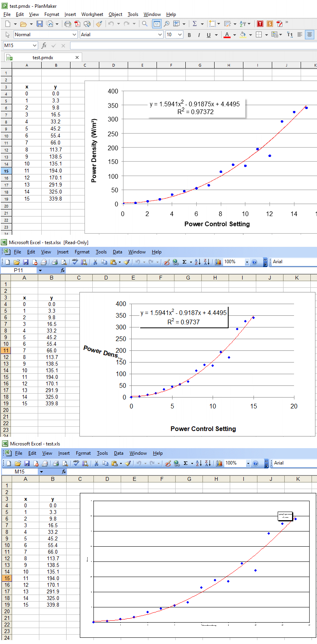Toggle center alignment in PlanMaker toolbar
The image size is (317, 644).
(310, 35)
